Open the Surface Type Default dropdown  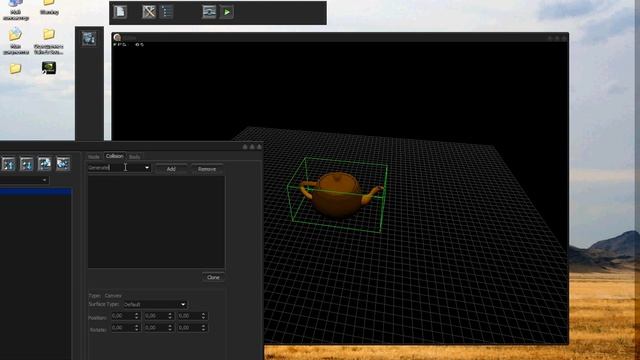155,304
